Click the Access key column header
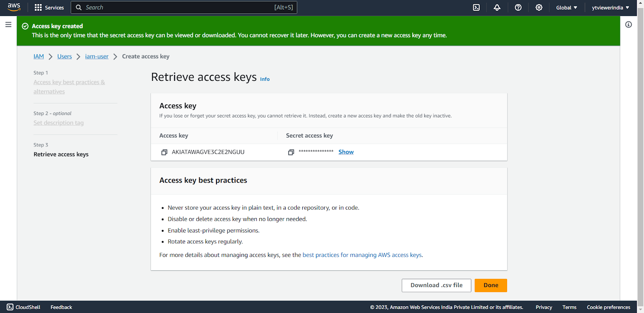The width and height of the screenshot is (644, 313). [x=173, y=136]
